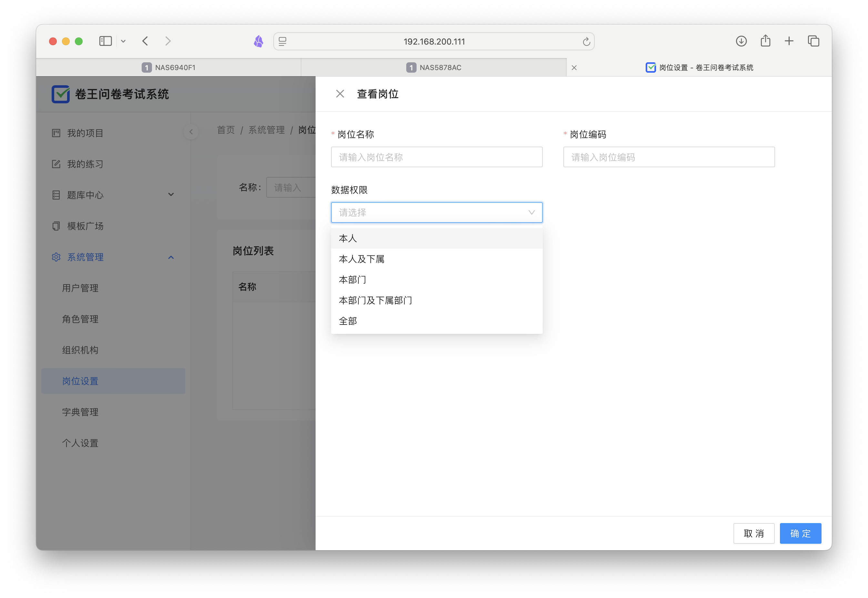Open the downloads icon in the Safari toolbar
This screenshot has height=598, width=868.
(741, 41)
